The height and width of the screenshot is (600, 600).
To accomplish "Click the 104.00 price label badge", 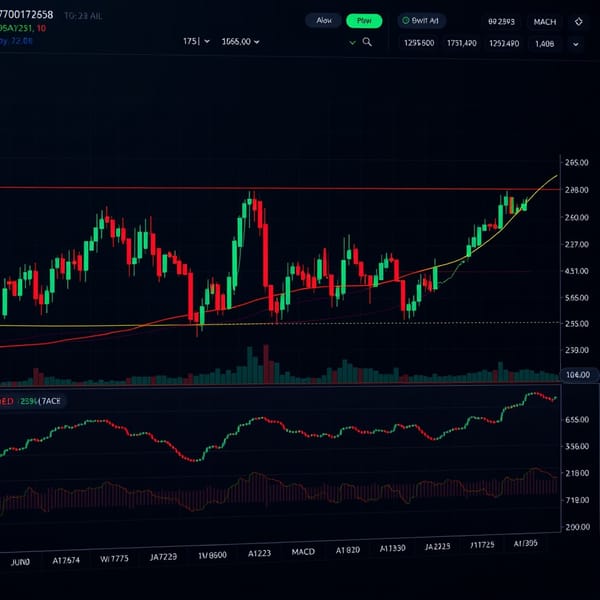I will click(x=578, y=375).
